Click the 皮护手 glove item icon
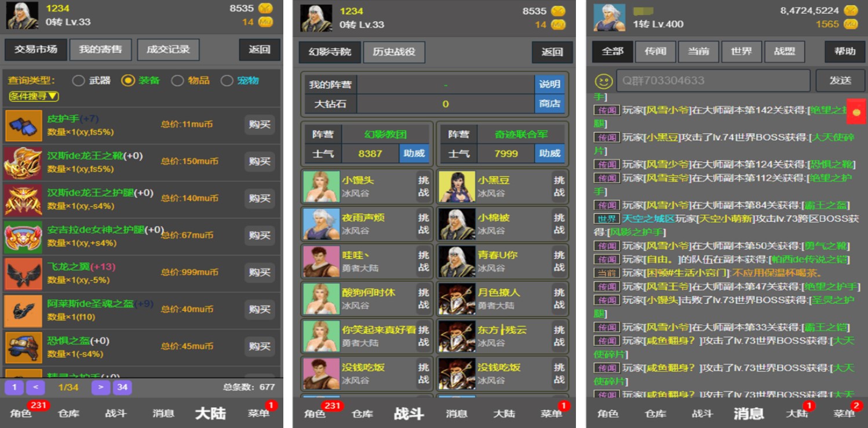This screenshot has height=428, width=868. (24, 125)
